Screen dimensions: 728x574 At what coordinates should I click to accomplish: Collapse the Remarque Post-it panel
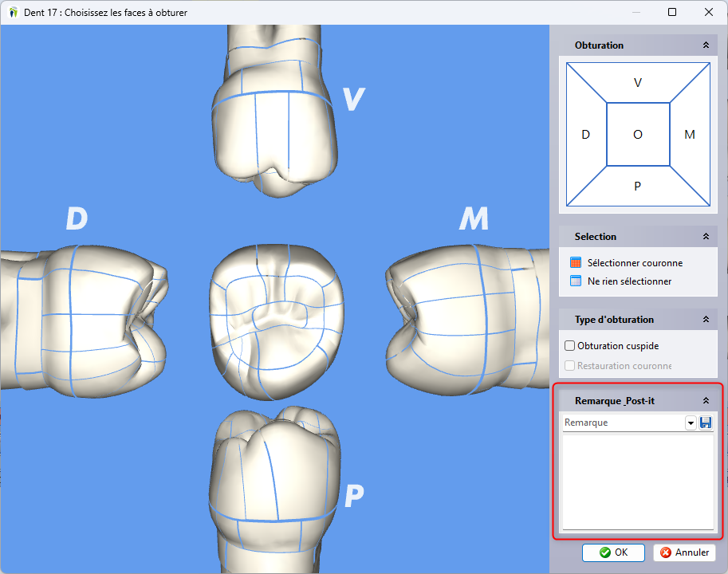click(706, 401)
